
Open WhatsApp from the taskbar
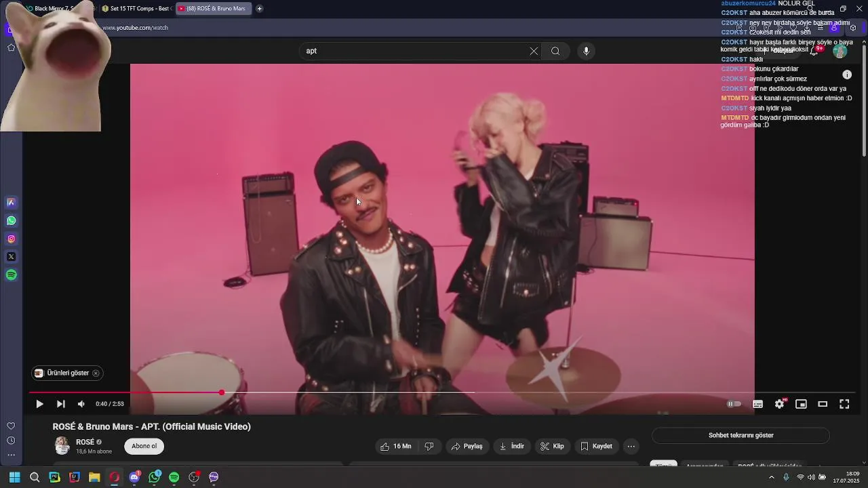pyautogui.click(x=154, y=477)
